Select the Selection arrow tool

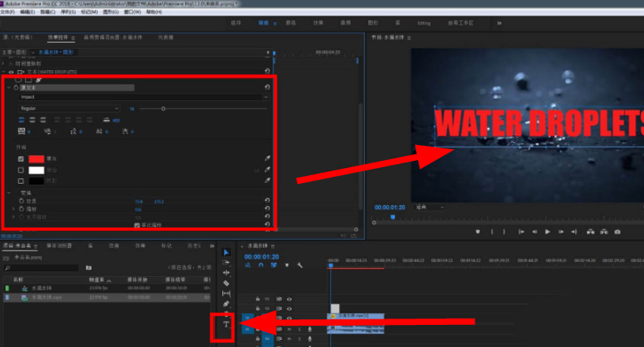click(x=227, y=252)
